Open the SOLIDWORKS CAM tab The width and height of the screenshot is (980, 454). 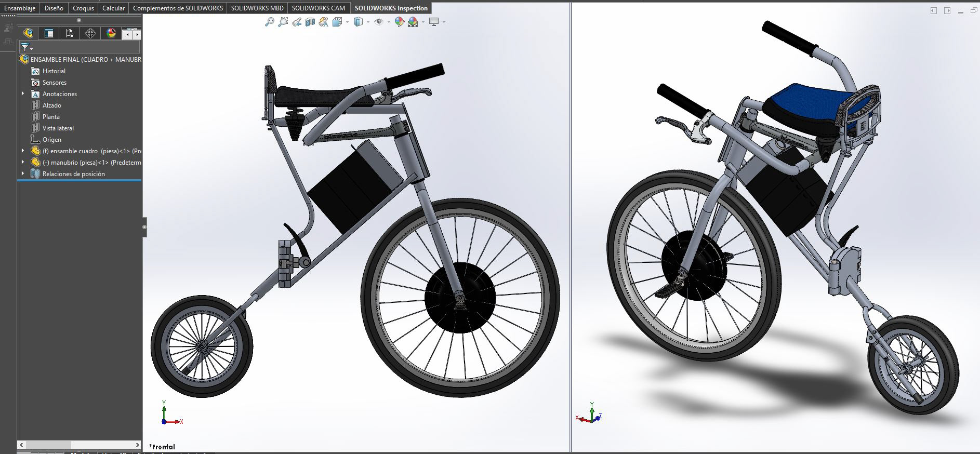319,8
